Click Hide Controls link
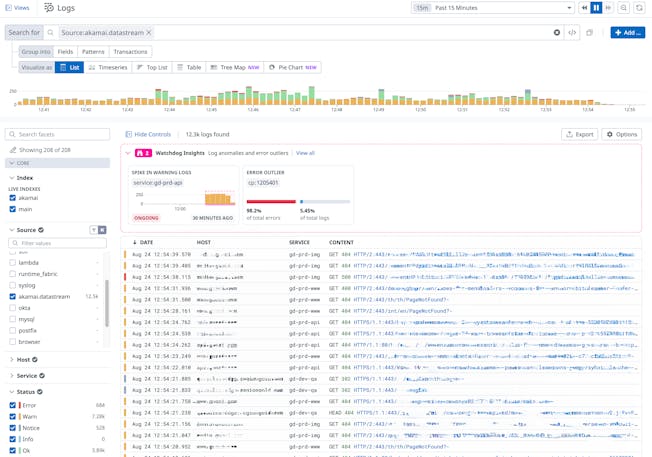The height and width of the screenshot is (457, 652). coord(148,134)
